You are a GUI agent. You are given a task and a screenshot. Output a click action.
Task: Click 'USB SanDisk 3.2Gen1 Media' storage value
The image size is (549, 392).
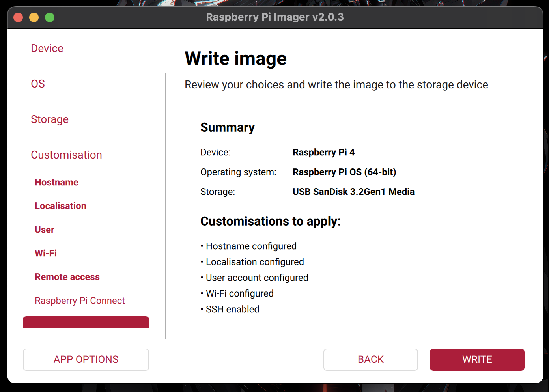pos(353,192)
